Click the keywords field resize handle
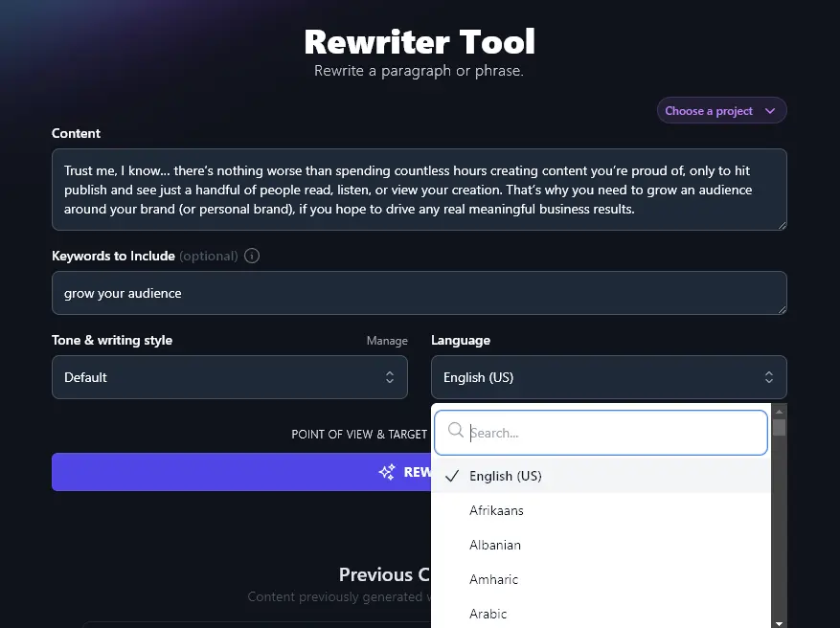 coord(781,308)
